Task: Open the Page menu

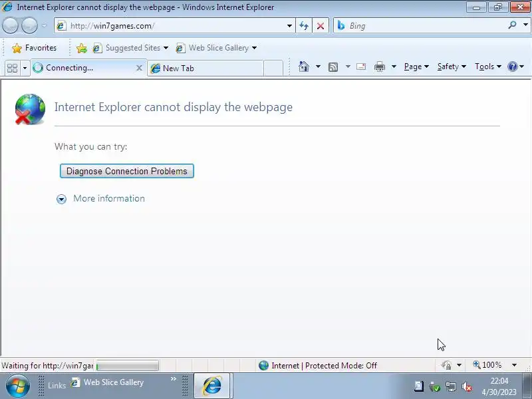Action: (x=416, y=66)
